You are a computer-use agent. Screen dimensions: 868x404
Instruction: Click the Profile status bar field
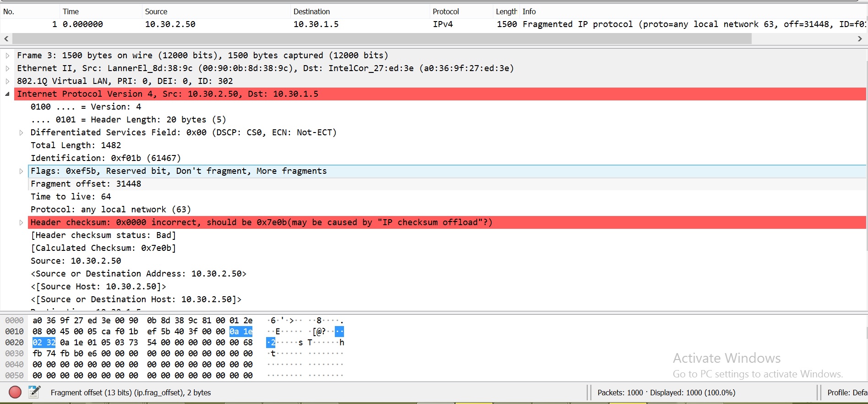847,393
